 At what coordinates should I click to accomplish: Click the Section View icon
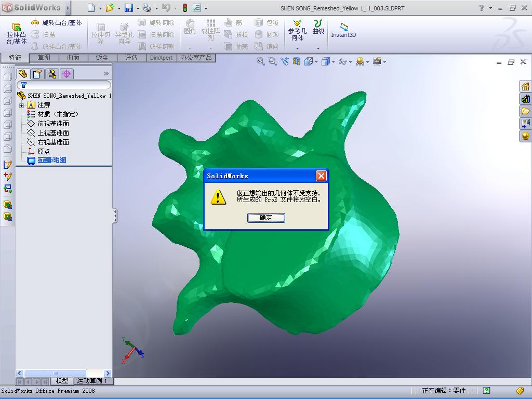297,61
